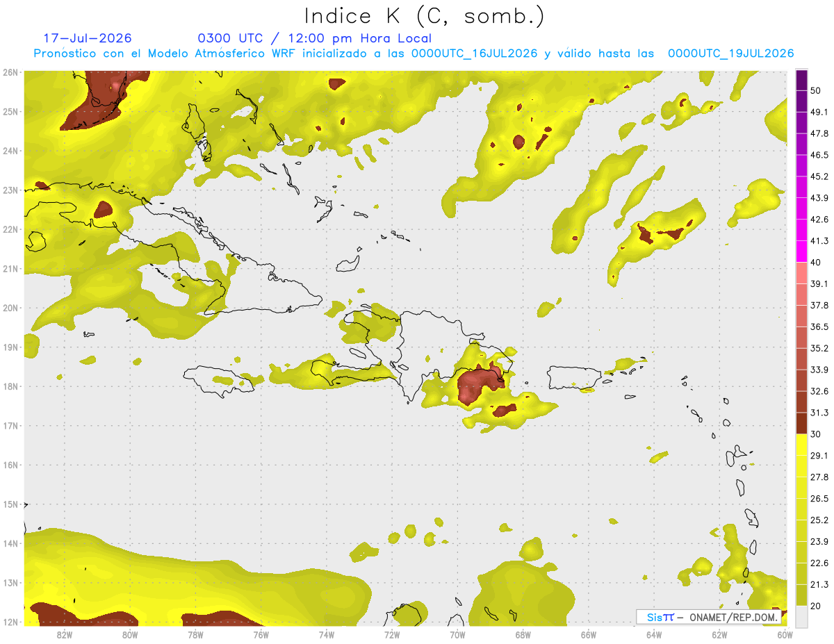Select the bright yellow swatch between 29.1 and 30

(x=801, y=445)
